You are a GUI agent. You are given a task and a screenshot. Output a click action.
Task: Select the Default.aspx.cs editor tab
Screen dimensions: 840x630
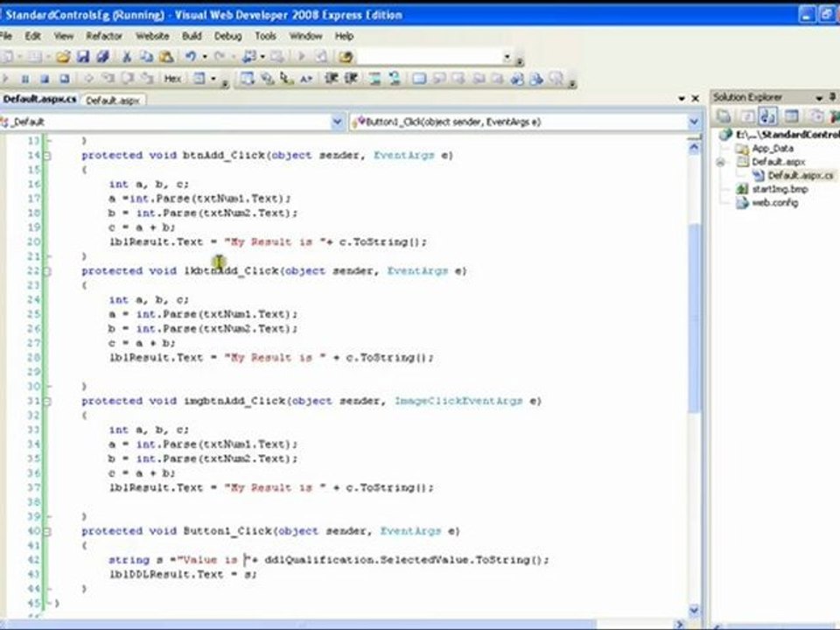point(39,99)
